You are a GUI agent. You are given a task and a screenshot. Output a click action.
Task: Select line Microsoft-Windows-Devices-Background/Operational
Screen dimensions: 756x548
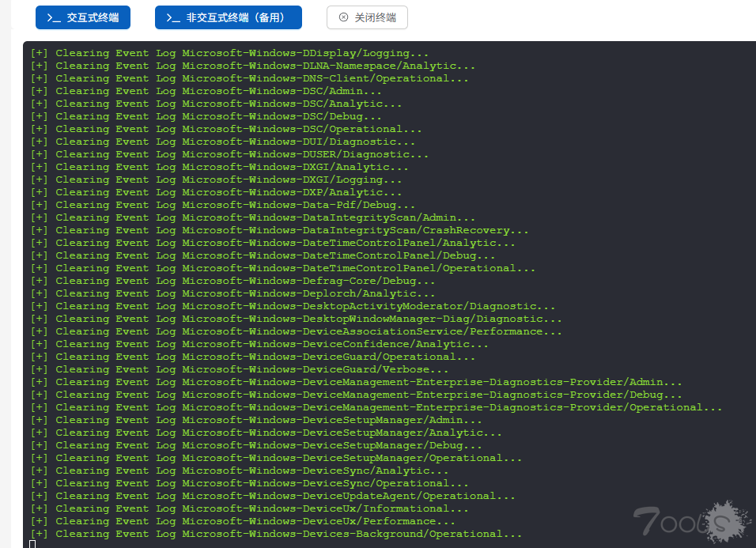coord(276,534)
